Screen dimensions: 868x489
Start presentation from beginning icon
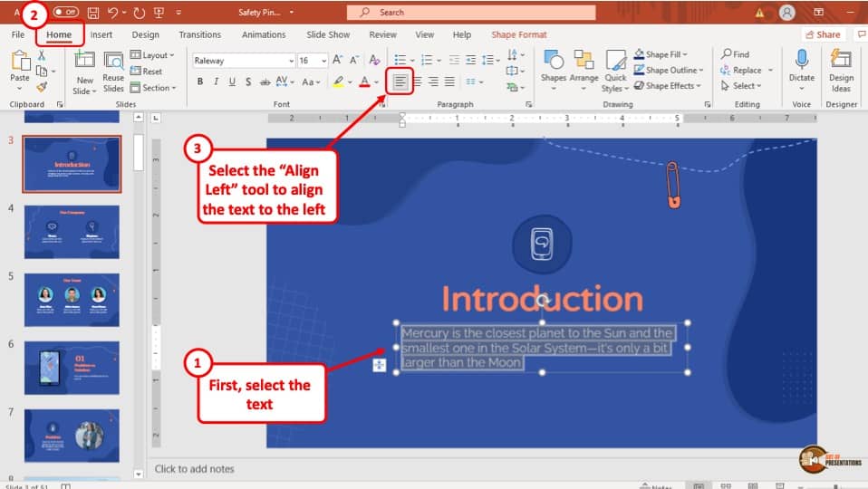[159, 12]
